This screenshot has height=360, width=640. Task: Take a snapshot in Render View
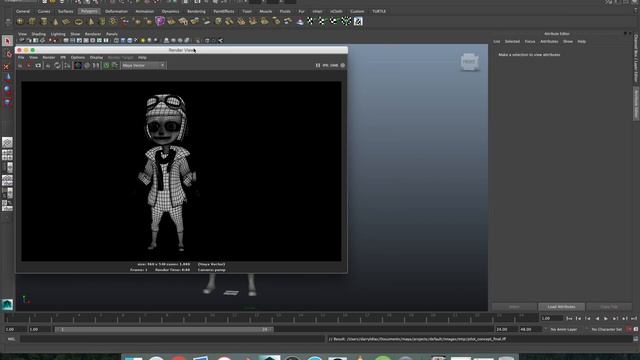(x=38, y=65)
